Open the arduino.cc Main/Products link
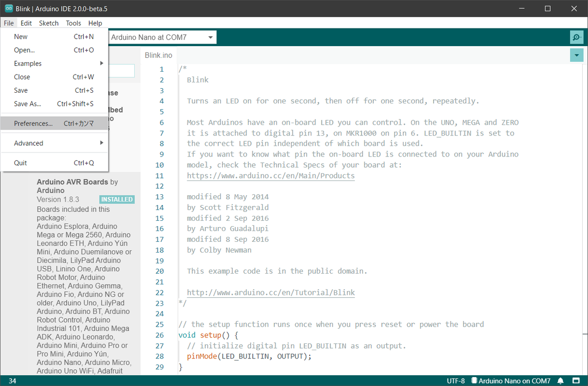The height and width of the screenshot is (386, 588). tap(270, 176)
